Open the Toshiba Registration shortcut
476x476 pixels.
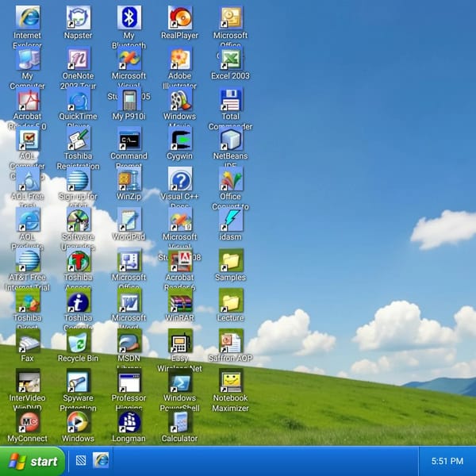79,139
